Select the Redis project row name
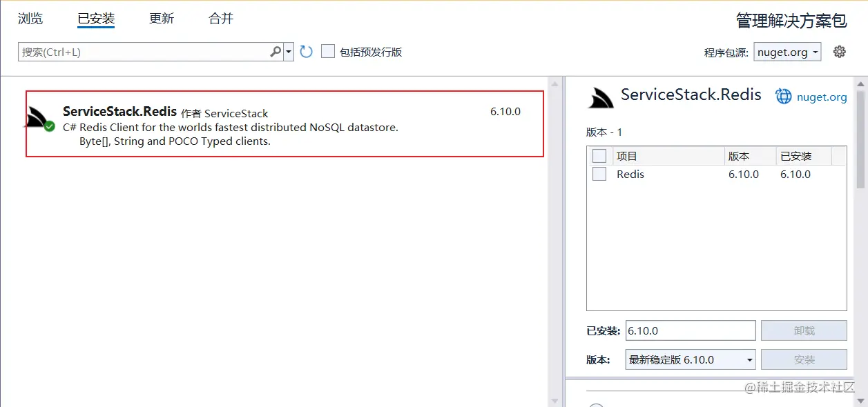The image size is (868, 407). (x=630, y=175)
